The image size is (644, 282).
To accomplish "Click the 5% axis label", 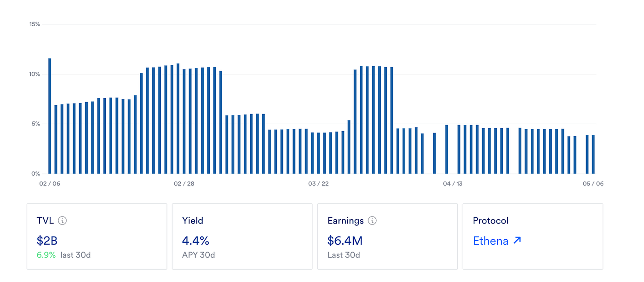I will 36,124.
